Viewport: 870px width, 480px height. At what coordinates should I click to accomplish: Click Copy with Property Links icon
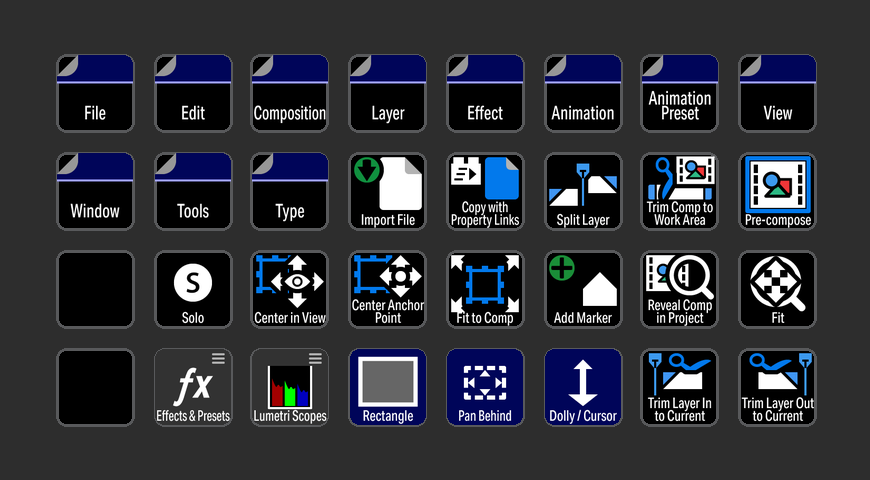click(x=485, y=191)
